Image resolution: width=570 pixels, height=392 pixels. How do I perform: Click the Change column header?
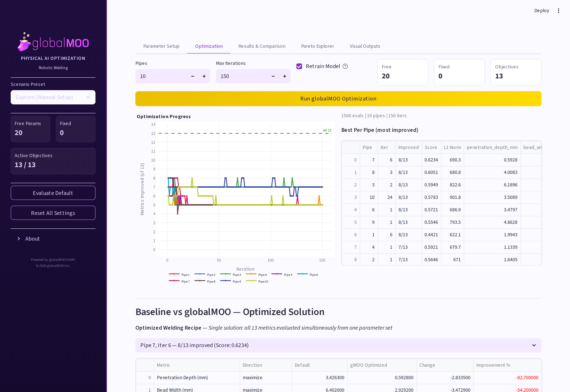(445, 365)
